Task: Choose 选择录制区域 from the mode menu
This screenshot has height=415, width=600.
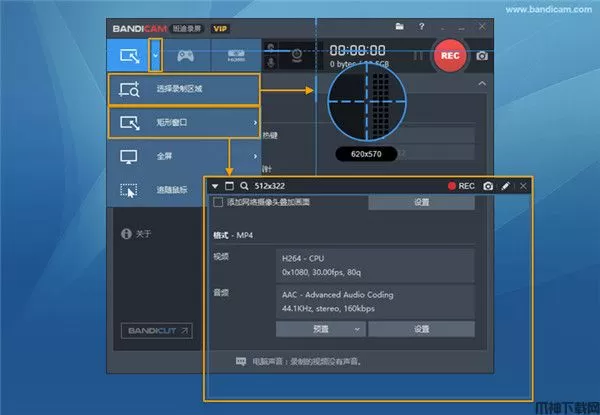Action: [184, 90]
